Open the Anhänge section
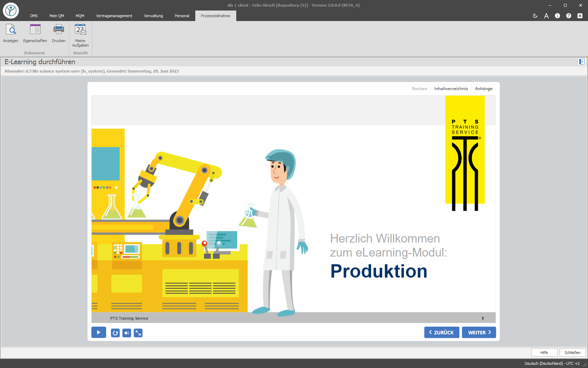The width and height of the screenshot is (588, 368). (483, 88)
